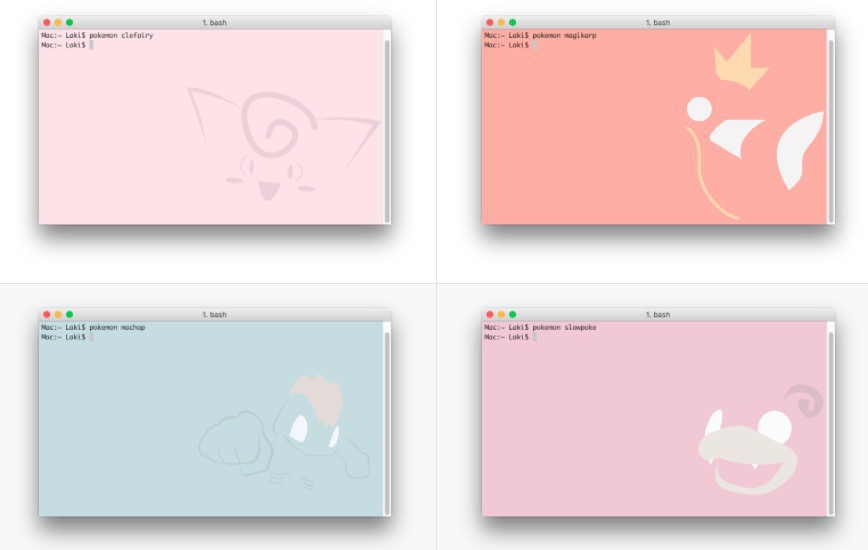Click the magikarp window scrollbar
This screenshot has height=550, width=868.
click(x=830, y=131)
